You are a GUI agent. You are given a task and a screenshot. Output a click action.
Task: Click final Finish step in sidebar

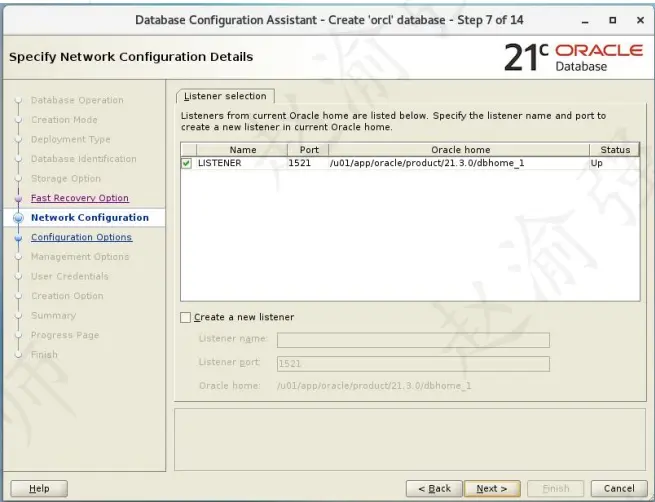(44, 355)
